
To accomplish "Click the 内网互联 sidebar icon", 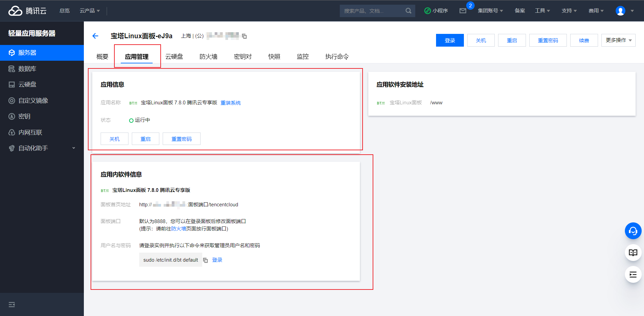I will pyautogui.click(x=12, y=133).
